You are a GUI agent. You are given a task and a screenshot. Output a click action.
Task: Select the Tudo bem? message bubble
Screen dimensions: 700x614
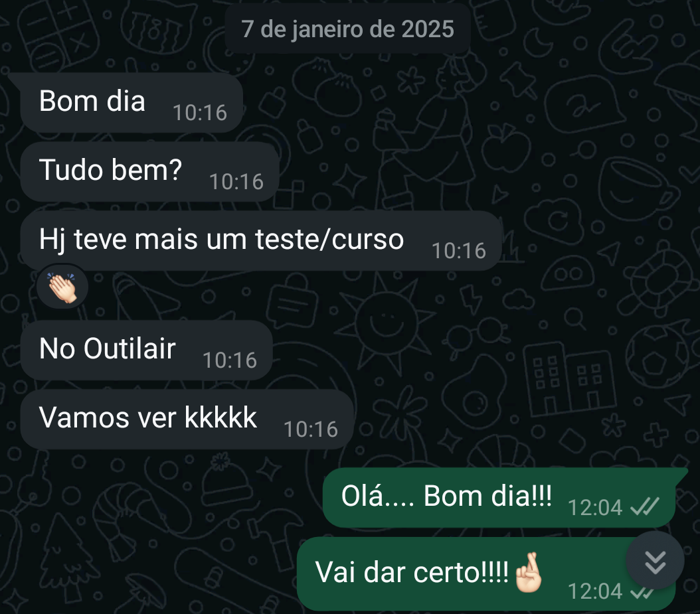(x=150, y=172)
